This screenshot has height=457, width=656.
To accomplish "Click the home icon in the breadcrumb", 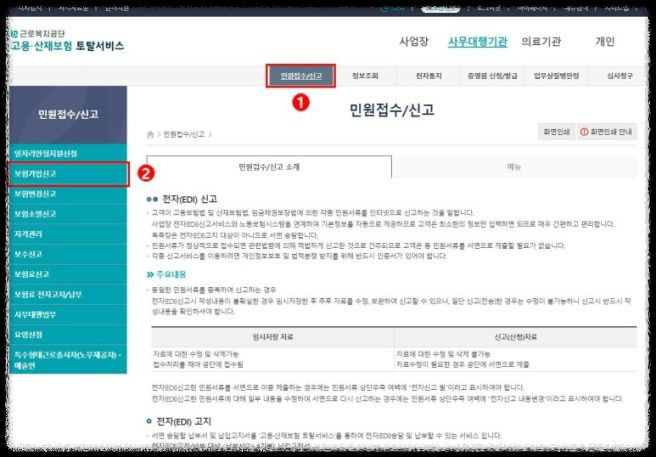I will 150,134.
